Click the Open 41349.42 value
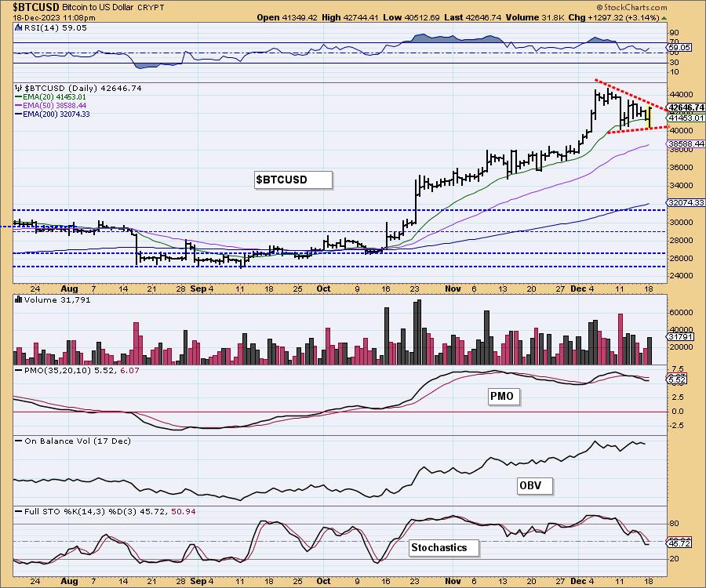This screenshot has width=706, height=588. pyautogui.click(x=287, y=17)
